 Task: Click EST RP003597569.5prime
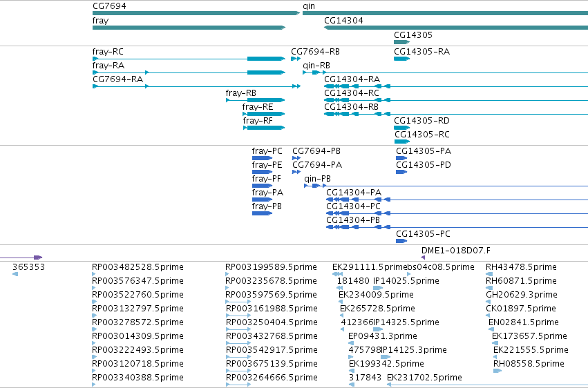pos(271,295)
